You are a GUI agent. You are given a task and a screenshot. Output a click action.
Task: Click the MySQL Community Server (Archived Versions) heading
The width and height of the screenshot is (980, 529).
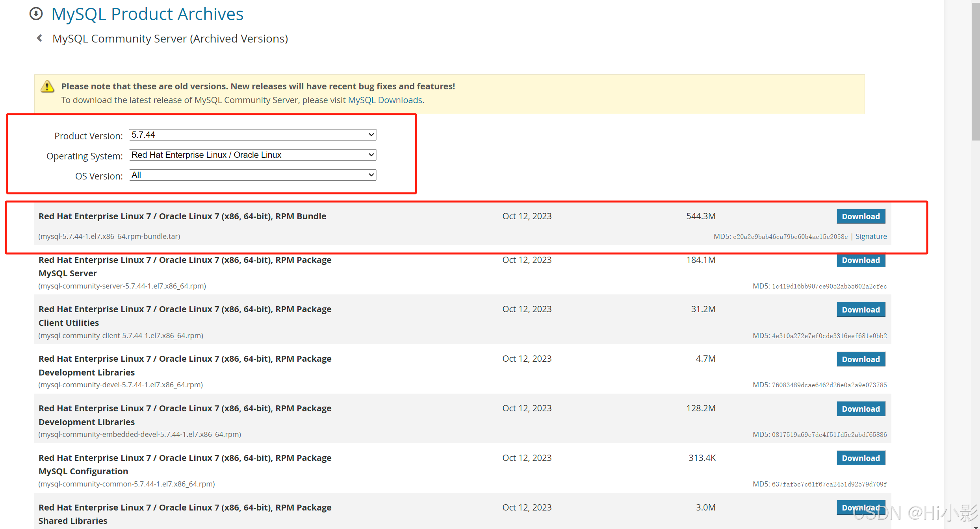coord(170,39)
